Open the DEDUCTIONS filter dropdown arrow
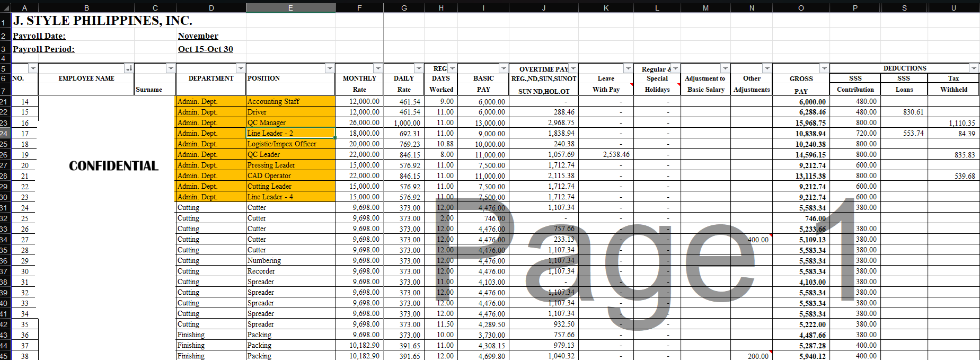Image resolution: width=980 pixels, height=360 pixels. (x=974, y=68)
